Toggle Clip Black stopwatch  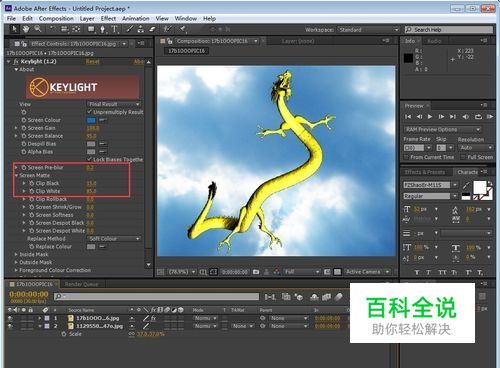tap(32, 183)
